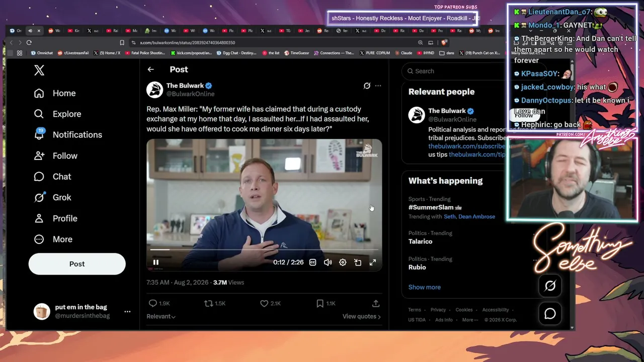Open the Claude bookmark
Screen dimensions: 644x362
pyautogui.click(x=404, y=53)
